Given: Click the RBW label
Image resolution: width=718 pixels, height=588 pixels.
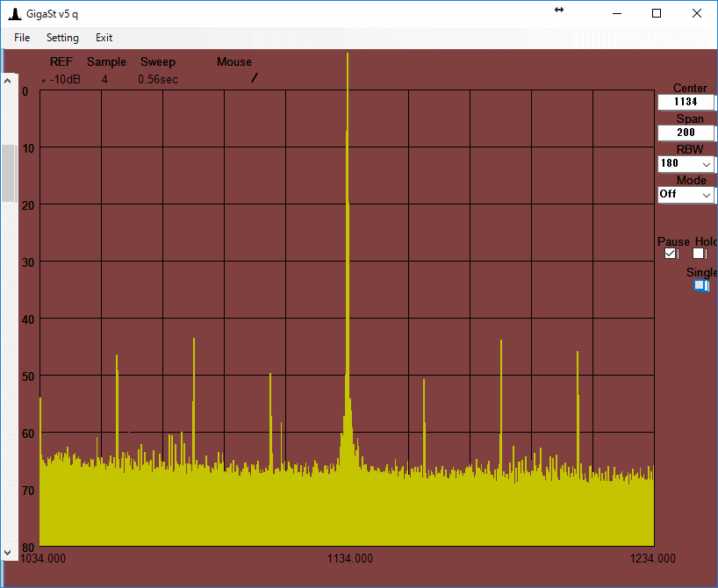Looking at the screenshot, I should pyautogui.click(x=690, y=149).
